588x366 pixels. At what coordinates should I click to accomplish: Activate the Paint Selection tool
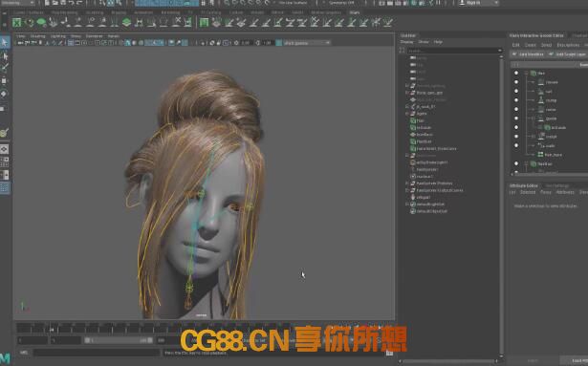[x=5, y=68]
